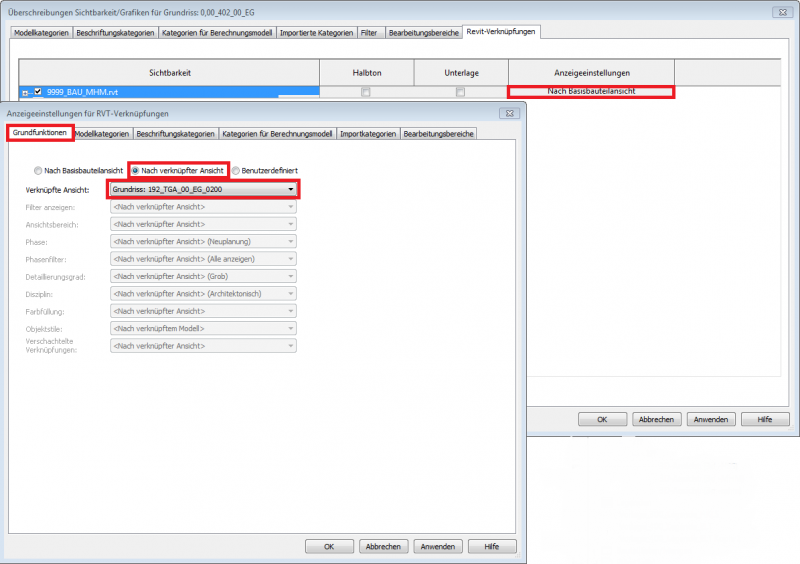Open the Filter tab in the back dialog
Viewport: 800px width, 564px height.
(x=369, y=33)
